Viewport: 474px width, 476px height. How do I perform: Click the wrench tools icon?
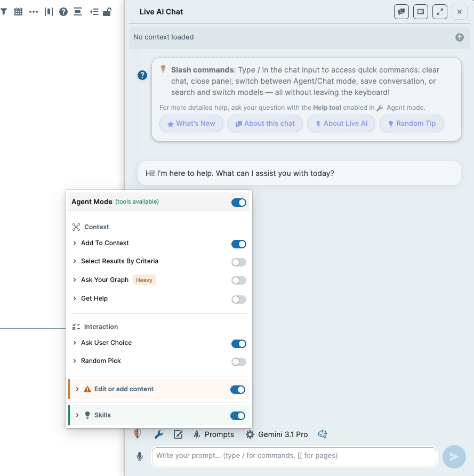click(x=159, y=434)
